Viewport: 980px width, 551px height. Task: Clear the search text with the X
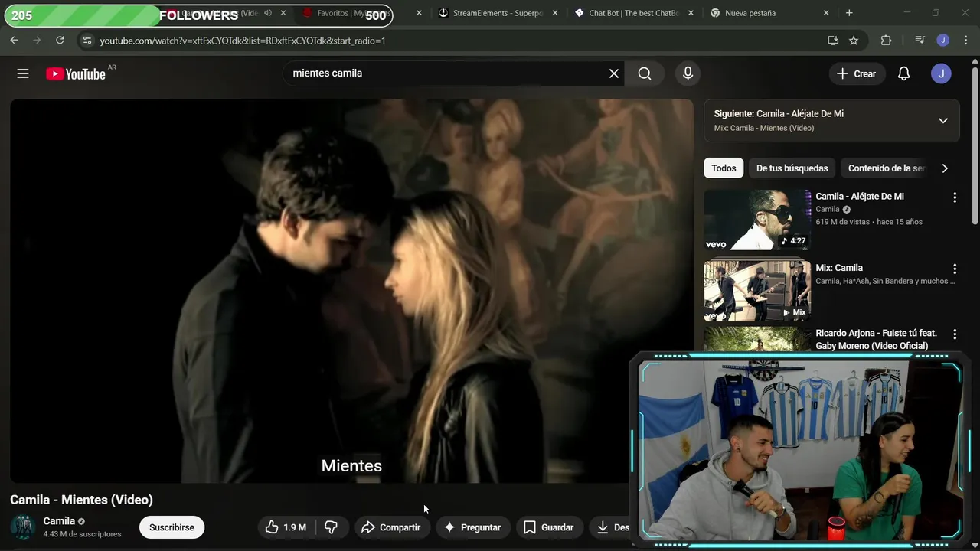[614, 73]
